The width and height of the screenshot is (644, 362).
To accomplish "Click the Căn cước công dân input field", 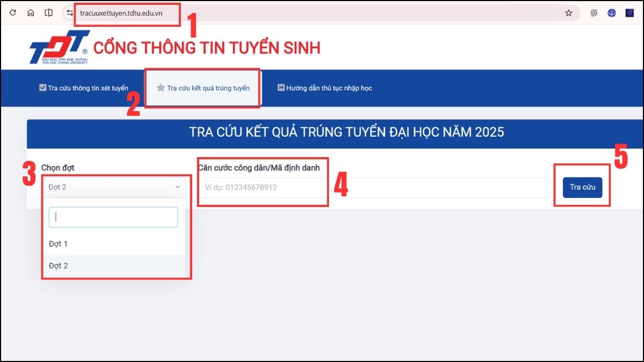I will [374, 187].
